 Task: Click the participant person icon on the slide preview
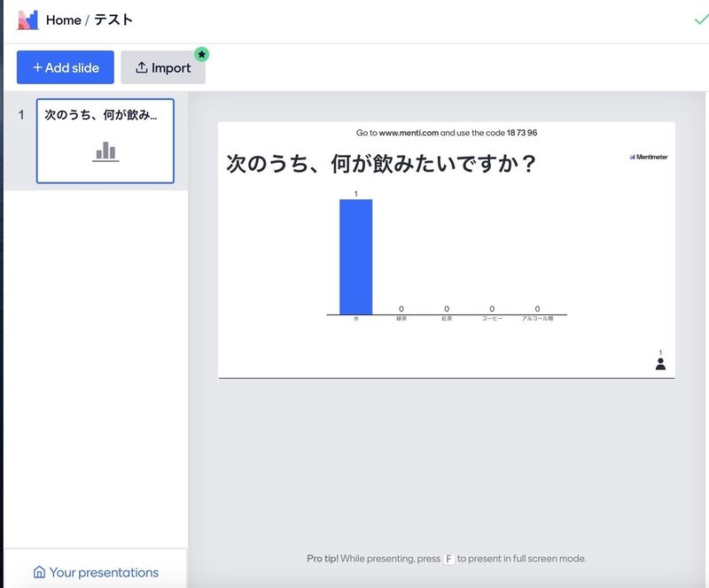[660, 363]
